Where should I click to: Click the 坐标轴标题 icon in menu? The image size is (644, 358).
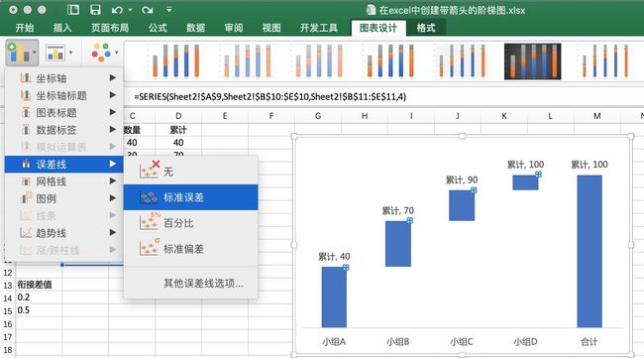coord(26,95)
